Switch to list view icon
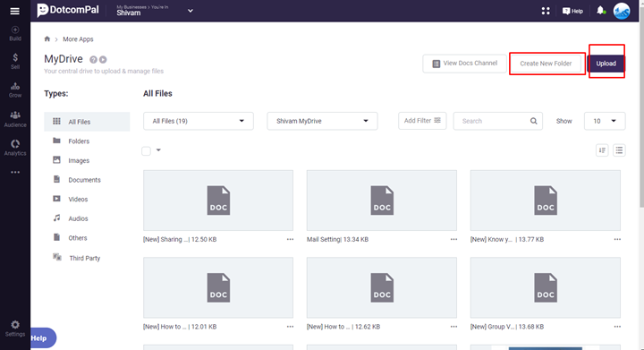Screen dimensions: 644x350 (619, 150)
